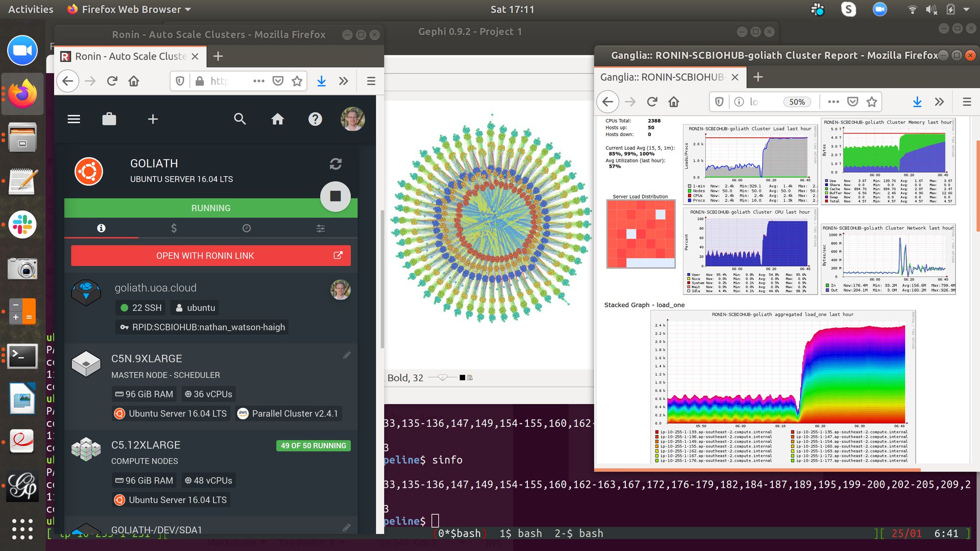Screen dimensions: 980x551
Task: Click the ubuntu username chip
Action: click(x=195, y=308)
